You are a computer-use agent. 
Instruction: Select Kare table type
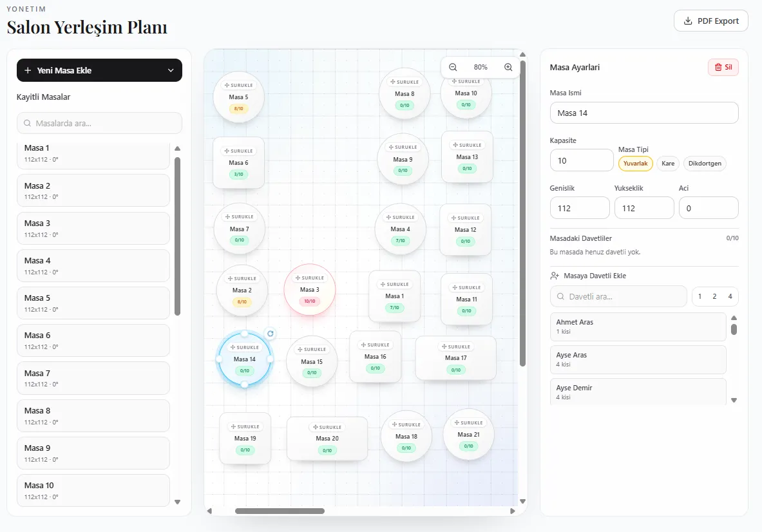668,164
